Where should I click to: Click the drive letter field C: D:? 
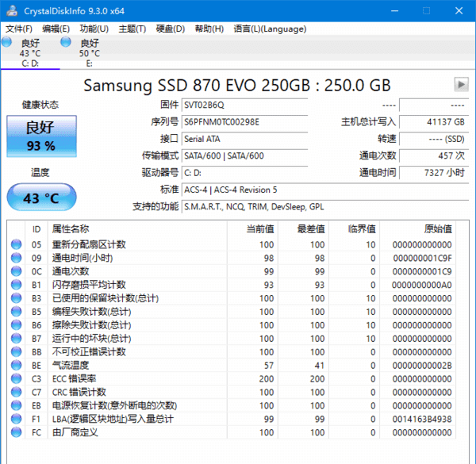point(244,173)
